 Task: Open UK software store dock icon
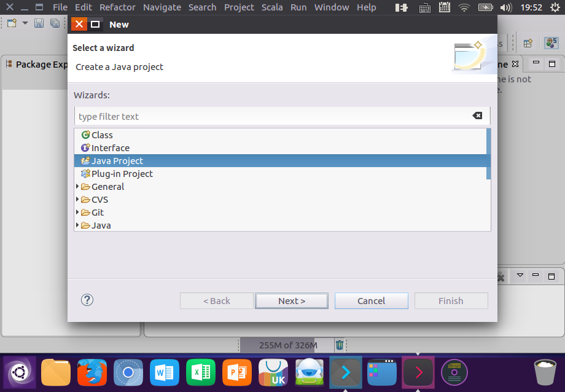click(273, 372)
